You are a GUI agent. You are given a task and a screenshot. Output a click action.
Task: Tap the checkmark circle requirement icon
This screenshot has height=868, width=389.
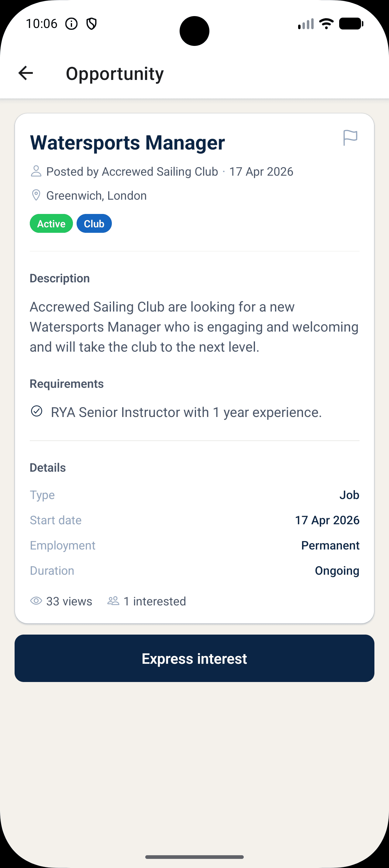click(x=37, y=412)
